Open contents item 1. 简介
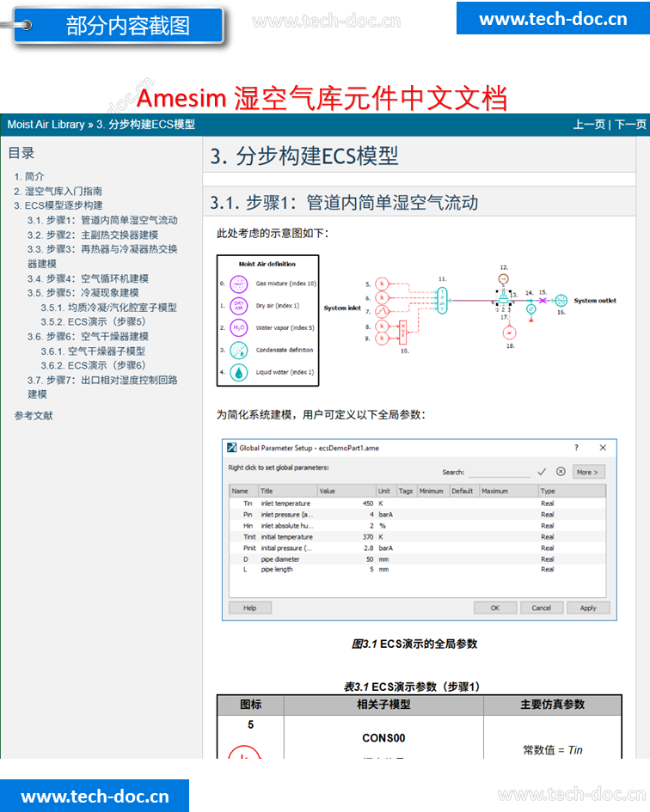The width and height of the screenshot is (650, 812). point(29,177)
